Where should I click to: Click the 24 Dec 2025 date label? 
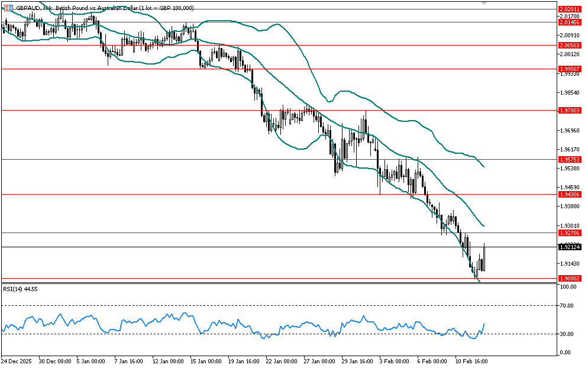[x=16, y=360]
